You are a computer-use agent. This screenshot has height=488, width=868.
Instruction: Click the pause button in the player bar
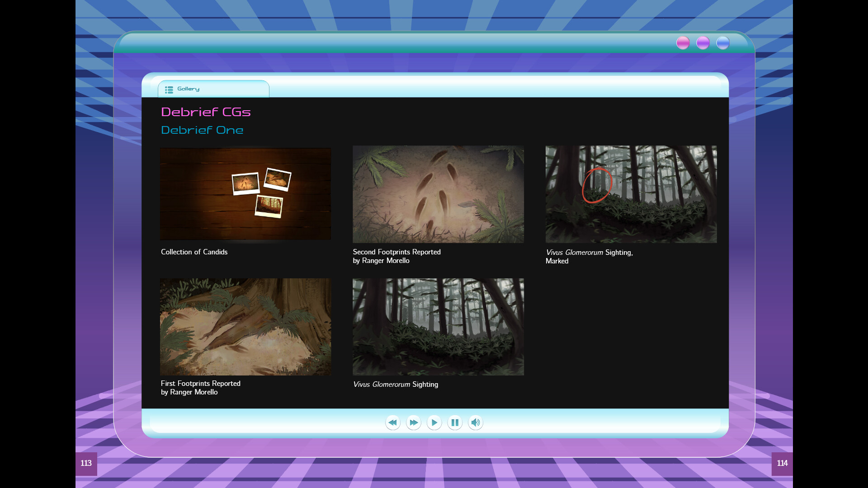[455, 422]
